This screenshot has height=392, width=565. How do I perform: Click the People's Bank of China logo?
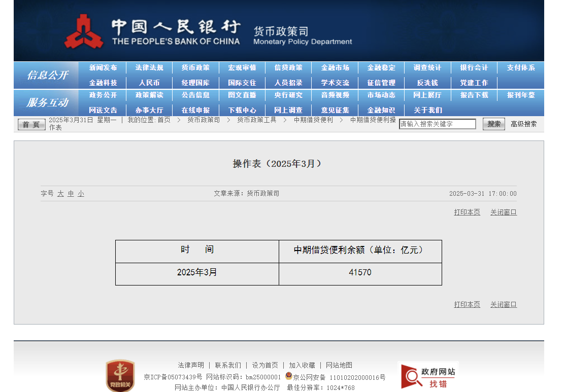point(84,31)
